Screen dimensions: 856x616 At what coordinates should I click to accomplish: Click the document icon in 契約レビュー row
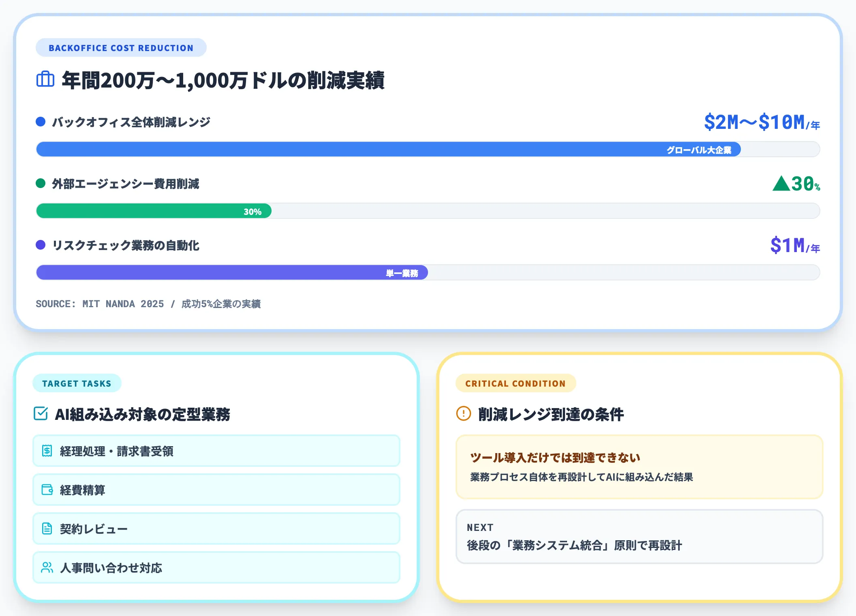pyautogui.click(x=47, y=528)
